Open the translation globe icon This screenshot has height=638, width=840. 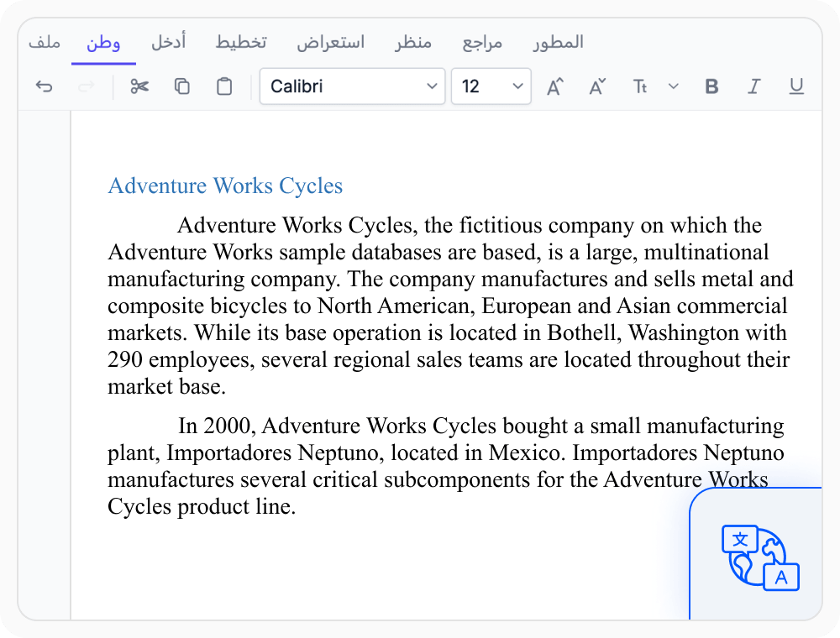point(760,557)
